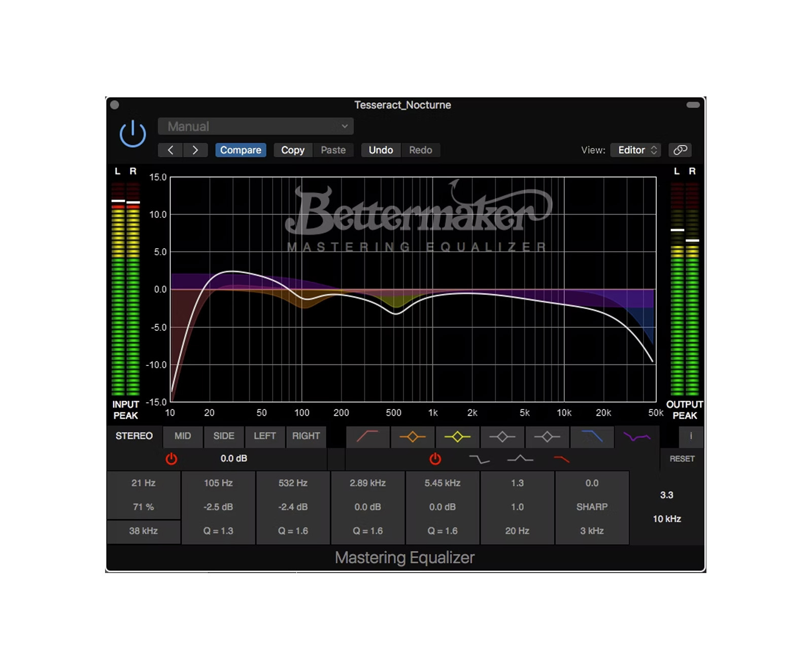This screenshot has width=812, height=670.
Task: Open the View Editor dropdown
Action: [636, 150]
